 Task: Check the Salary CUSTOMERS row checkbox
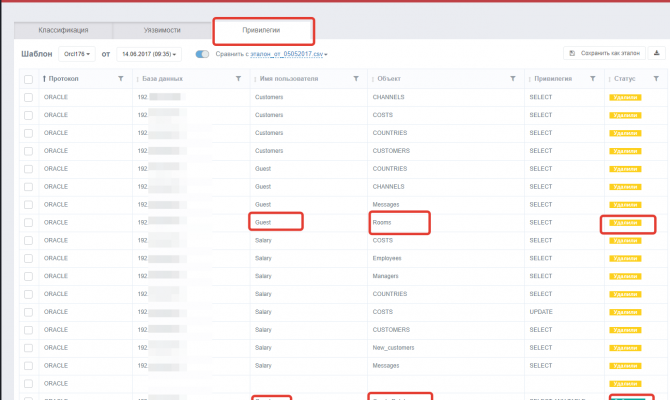point(29,330)
